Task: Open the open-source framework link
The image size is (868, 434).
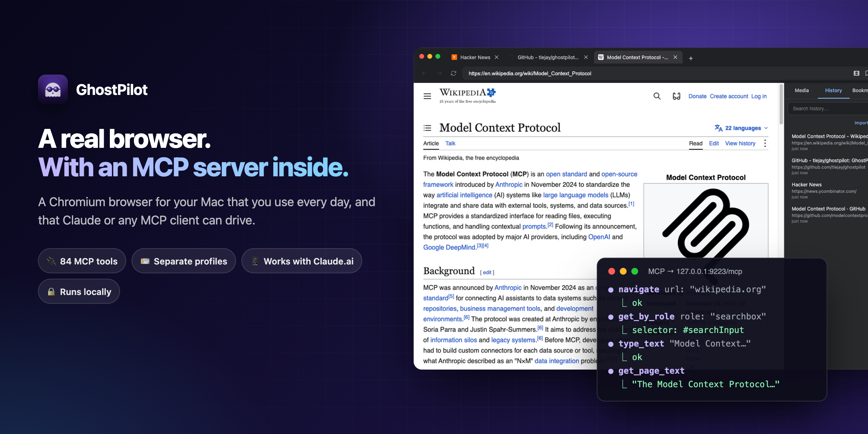Action: [619, 174]
